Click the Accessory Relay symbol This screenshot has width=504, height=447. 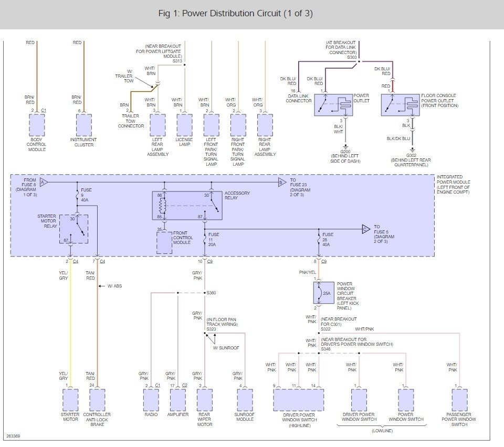187,206
